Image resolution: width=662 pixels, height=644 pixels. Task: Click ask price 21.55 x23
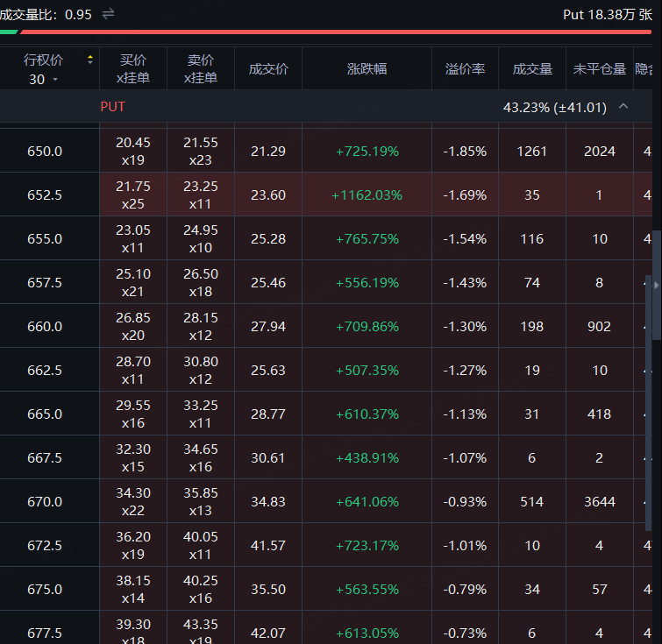pyautogui.click(x=201, y=151)
